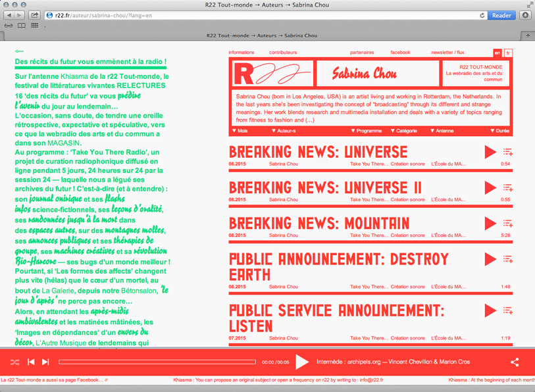Screen dimensions: 535x392
Task: Click the player progress bar
Action: (157, 362)
